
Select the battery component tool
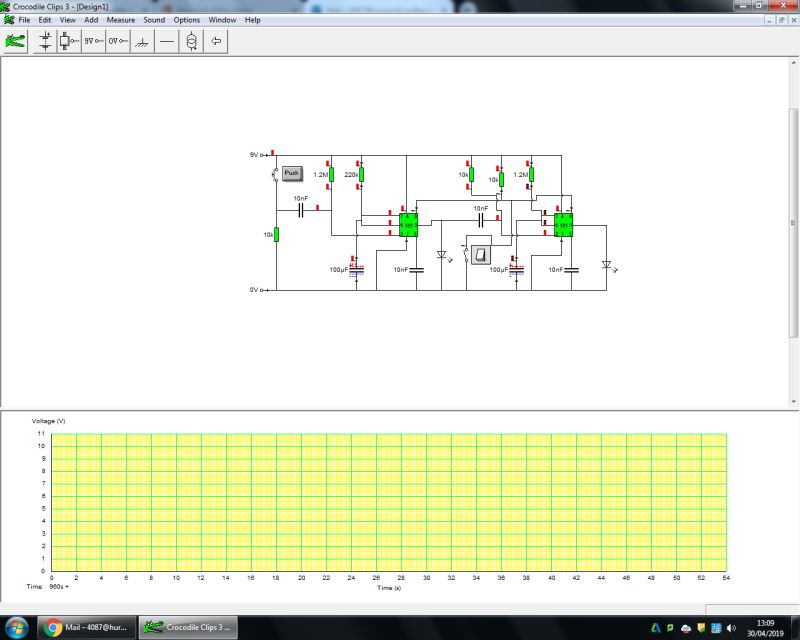[x=44, y=41]
